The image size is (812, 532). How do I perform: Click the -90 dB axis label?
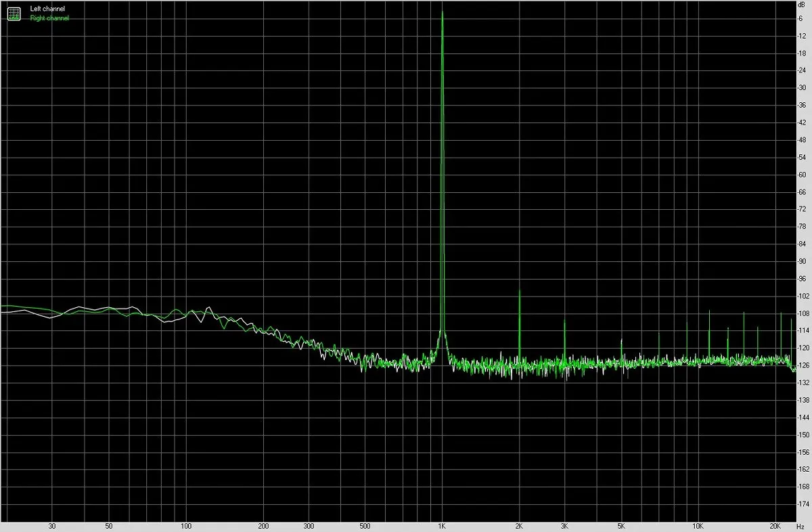coord(802,261)
